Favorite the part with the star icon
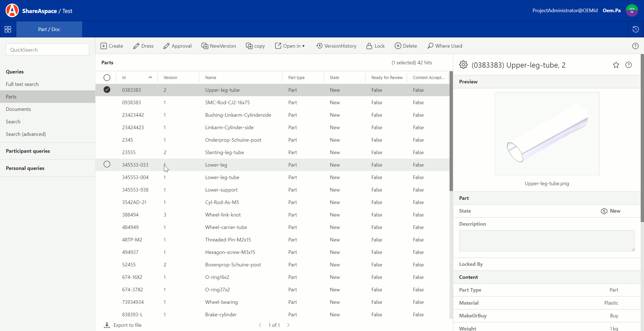The width and height of the screenshot is (644, 331). (x=616, y=65)
